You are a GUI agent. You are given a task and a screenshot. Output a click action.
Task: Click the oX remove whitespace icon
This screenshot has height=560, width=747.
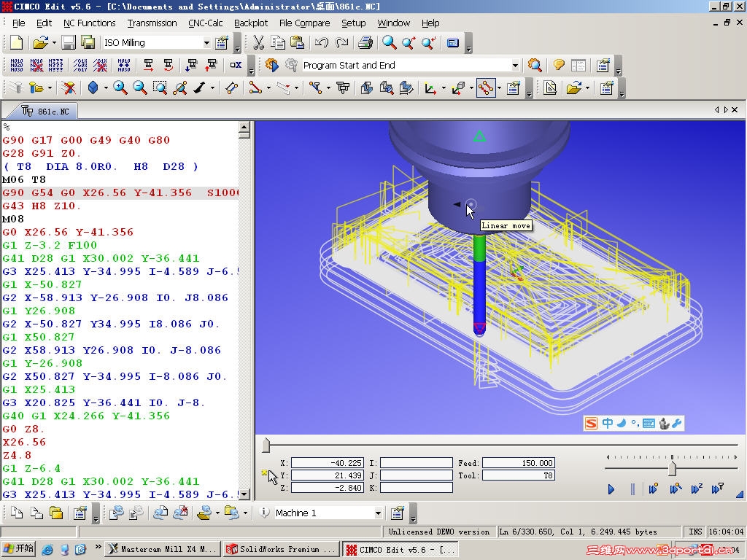pos(236,65)
